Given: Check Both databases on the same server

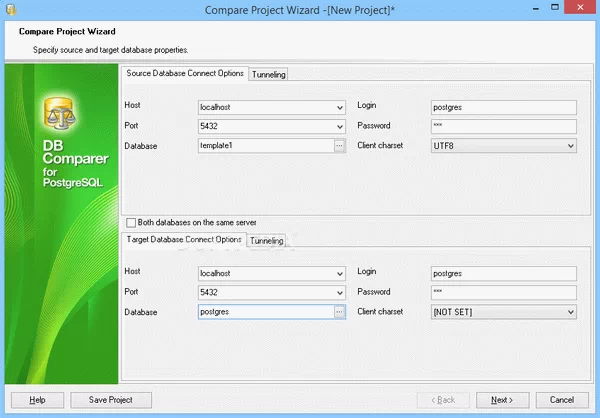Looking at the screenshot, I should tap(131, 223).
